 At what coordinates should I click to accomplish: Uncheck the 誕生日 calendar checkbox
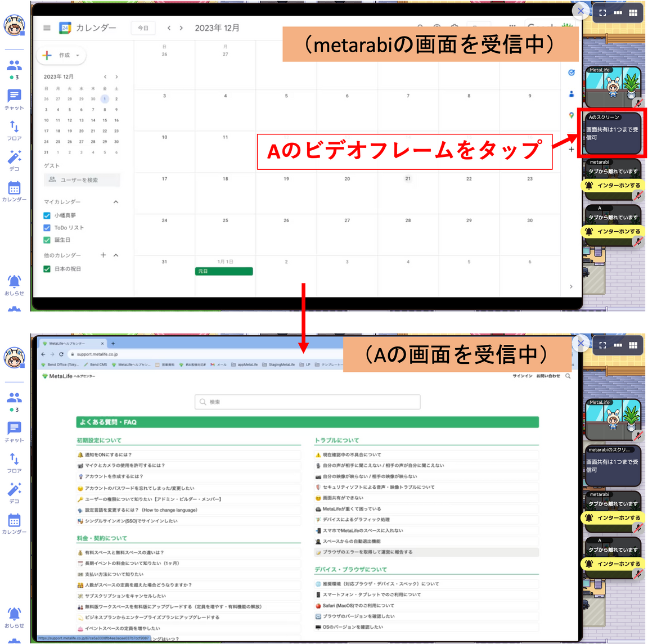[x=47, y=240]
